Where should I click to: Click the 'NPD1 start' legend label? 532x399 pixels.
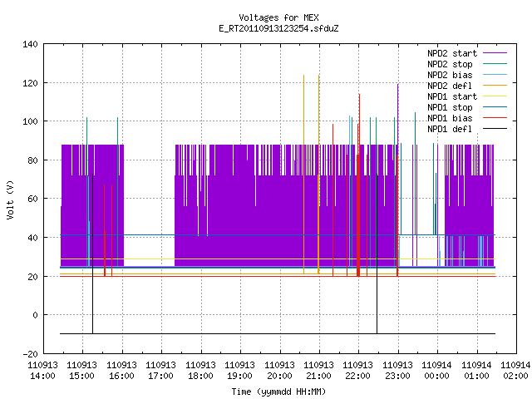[x=452, y=96]
